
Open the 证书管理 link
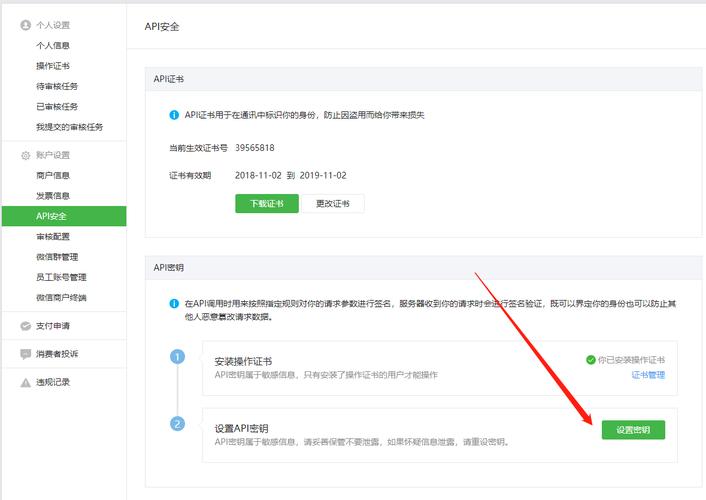pyautogui.click(x=648, y=375)
